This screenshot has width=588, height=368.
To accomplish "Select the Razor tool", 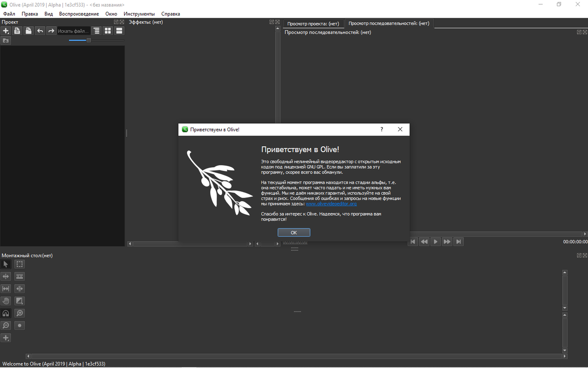I will point(20,277).
